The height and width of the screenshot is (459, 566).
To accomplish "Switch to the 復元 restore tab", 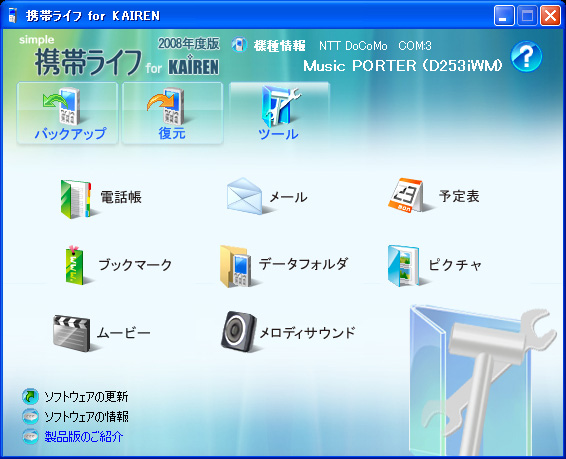I will point(173,113).
